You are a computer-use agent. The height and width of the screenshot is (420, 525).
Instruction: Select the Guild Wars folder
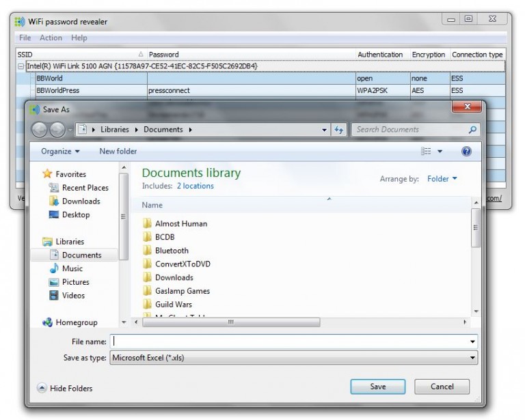(173, 305)
